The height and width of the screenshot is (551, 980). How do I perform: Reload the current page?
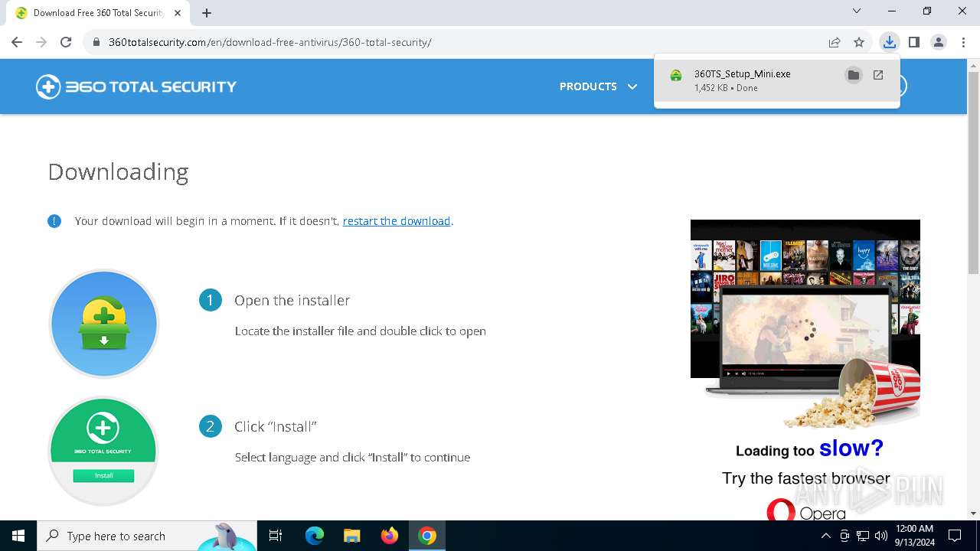click(66, 42)
